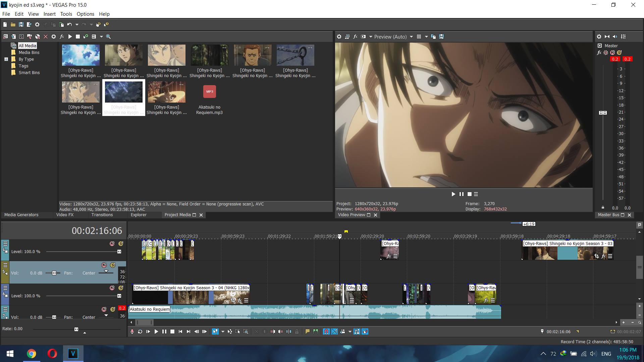Open the Split Screen View dropdown arrow
The height and width of the screenshot is (362, 644).
coord(371,37)
